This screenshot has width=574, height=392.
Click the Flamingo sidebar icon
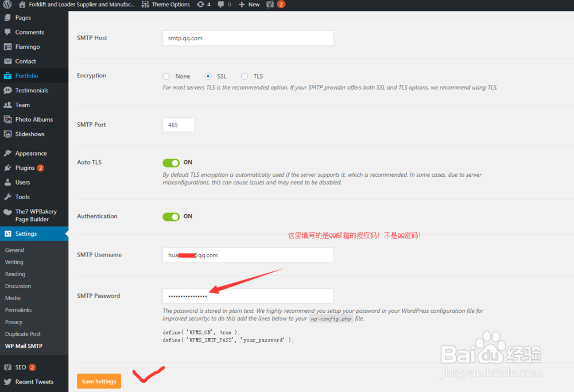point(7,46)
